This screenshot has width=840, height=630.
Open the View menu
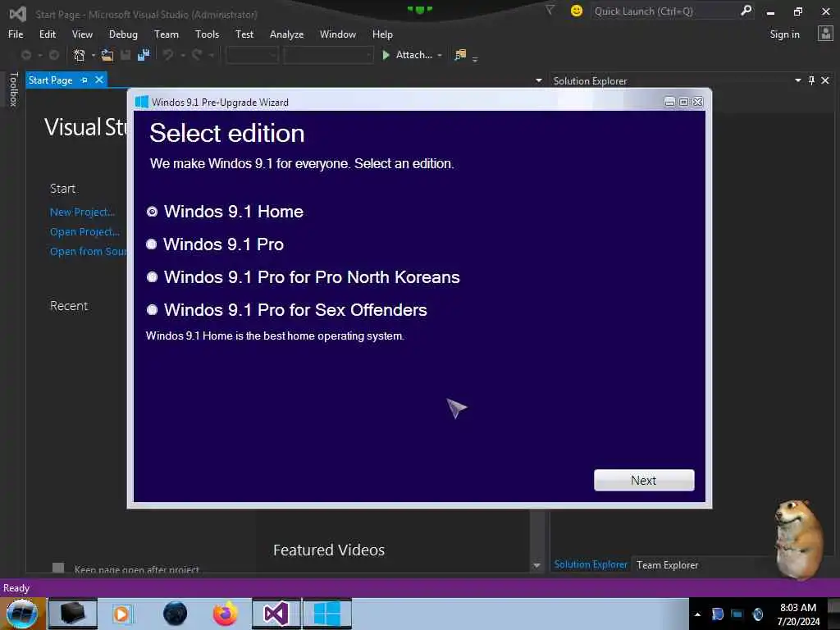tap(82, 34)
